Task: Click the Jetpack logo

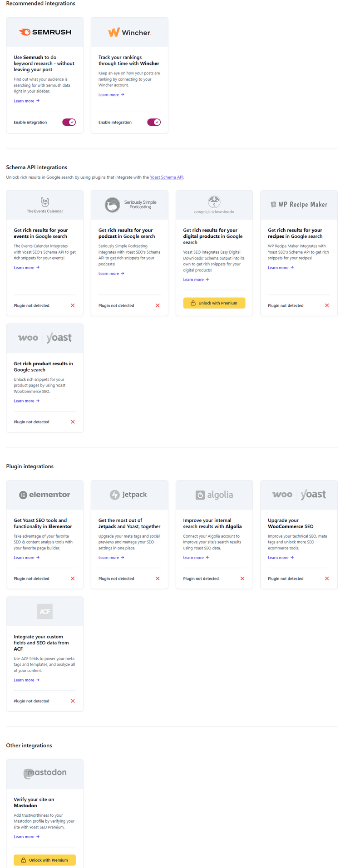Action: tap(128, 495)
